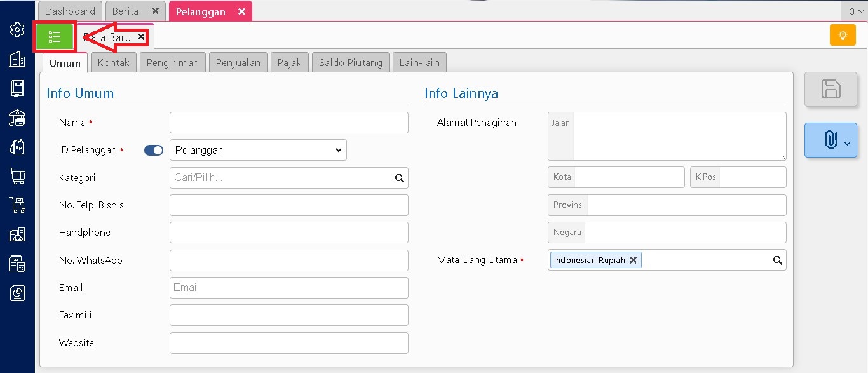This screenshot has width=868, height=373.
Task: Switch to the Saldo Piutang tab
Action: click(350, 62)
